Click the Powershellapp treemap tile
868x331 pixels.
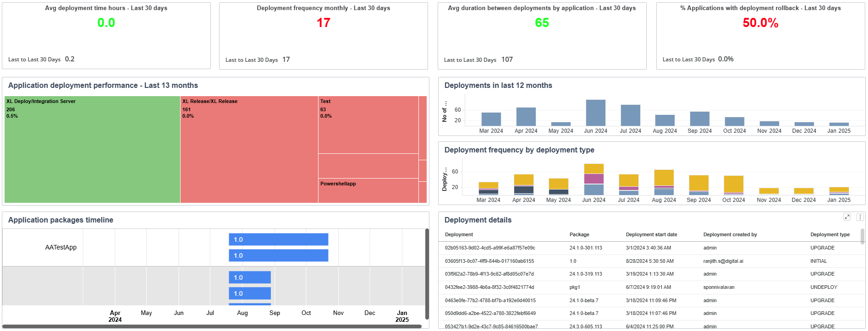tap(368, 190)
